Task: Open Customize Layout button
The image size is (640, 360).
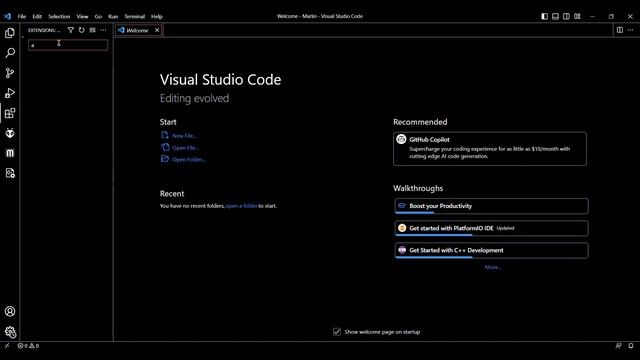Action: 577,16
